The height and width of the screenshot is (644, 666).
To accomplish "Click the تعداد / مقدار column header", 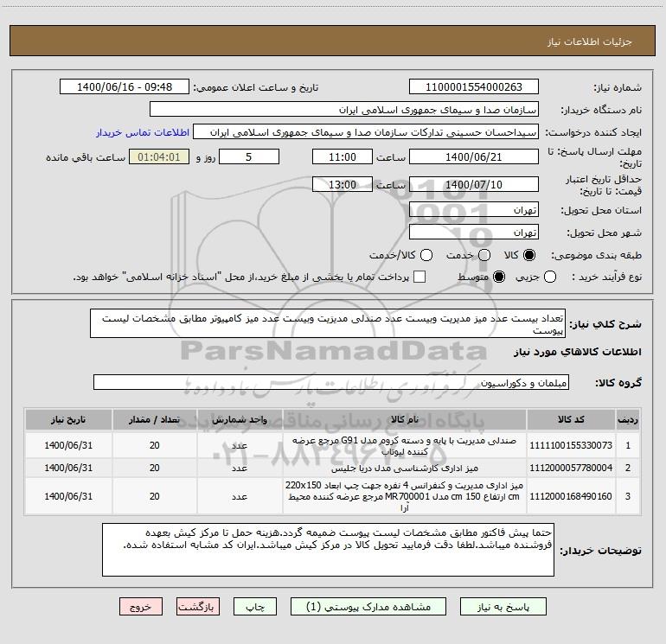I will (x=154, y=420).
